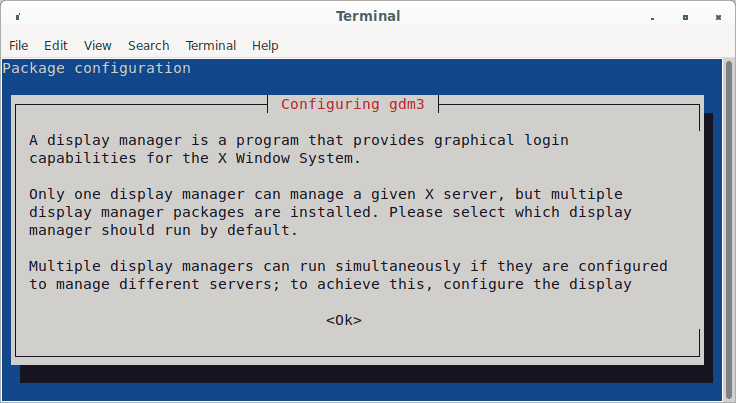Image resolution: width=736 pixels, height=403 pixels.
Task: Open the Help menu
Action: click(265, 46)
